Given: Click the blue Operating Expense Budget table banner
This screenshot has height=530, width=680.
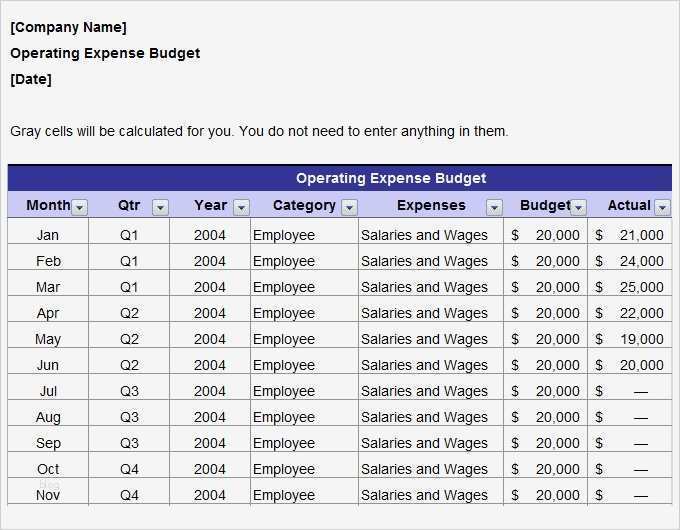Looking at the screenshot, I should [x=390, y=178].
